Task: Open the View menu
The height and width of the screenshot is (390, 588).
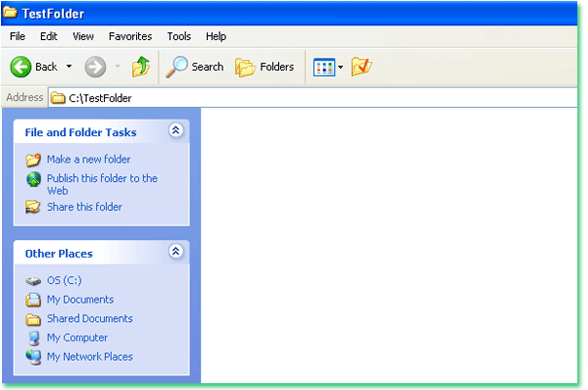Action: pos(83,36)
